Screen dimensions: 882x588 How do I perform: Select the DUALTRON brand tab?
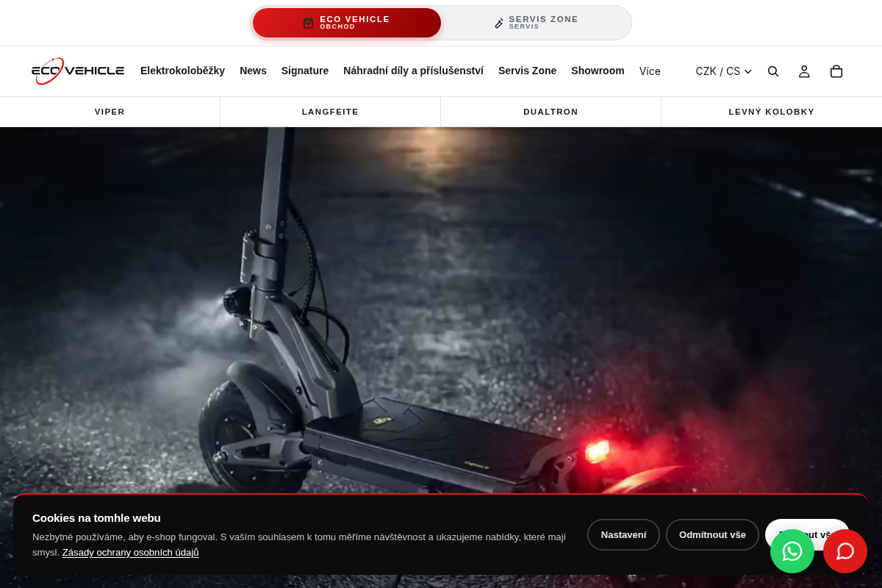[551, 112]
